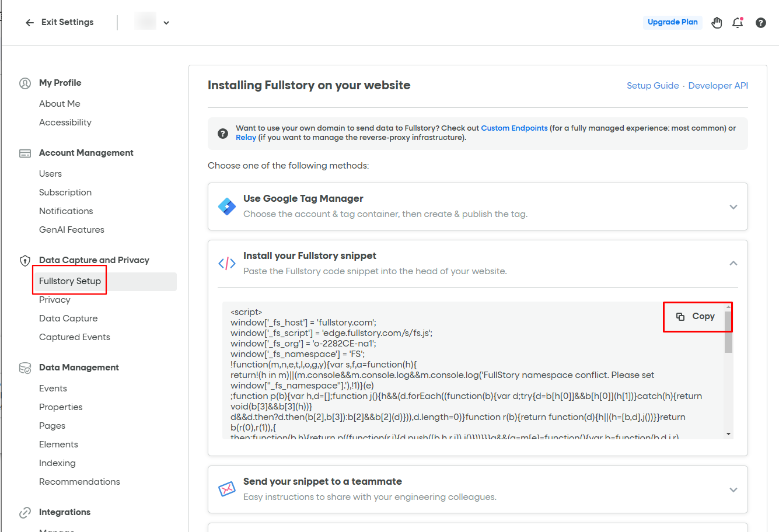Open the Privacy settings page
Viewport: 779px width, 532px height.
click(55, 300)
